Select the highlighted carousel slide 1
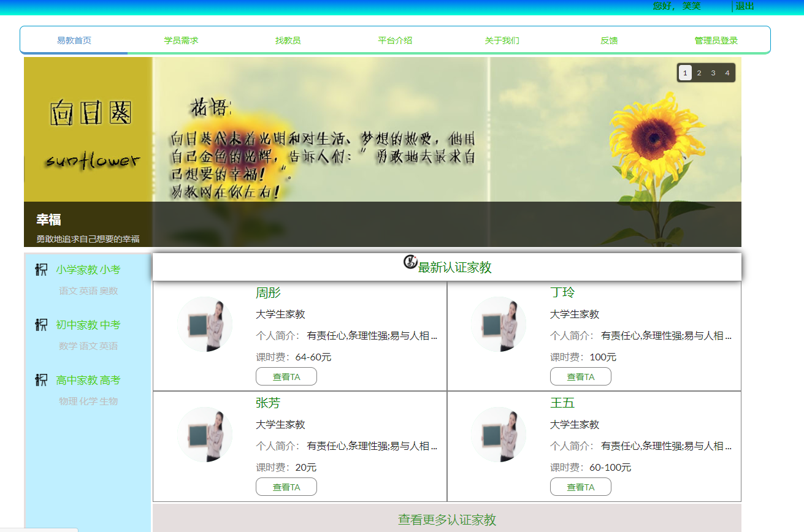804x532 pixels. click(x=684, y=72)
